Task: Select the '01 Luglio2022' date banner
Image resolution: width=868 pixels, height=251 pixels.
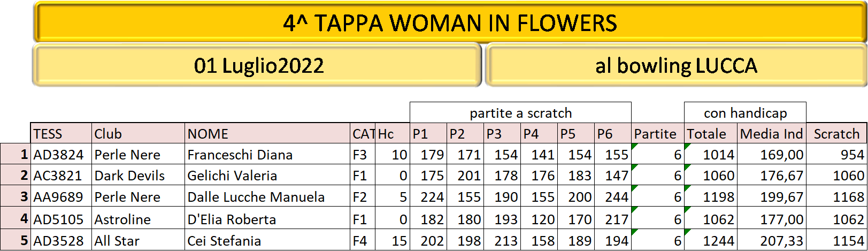Action: pyautogui.click(x=257, y=65)
